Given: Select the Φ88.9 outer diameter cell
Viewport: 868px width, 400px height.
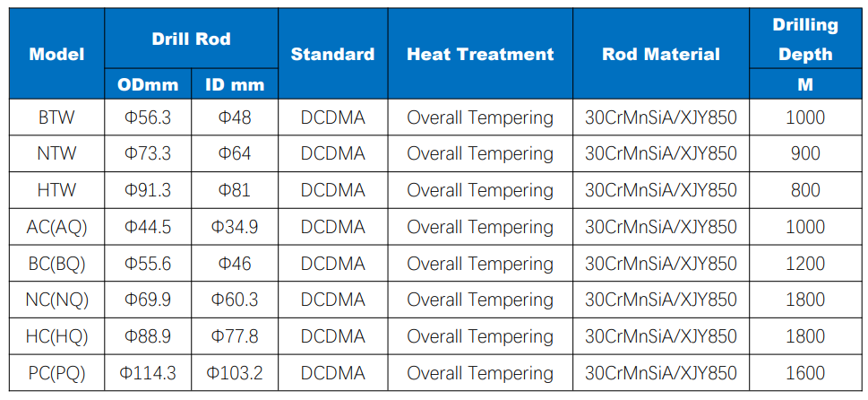Looking at the screenshot, I should pyautogui.click(x=148, y=336).
